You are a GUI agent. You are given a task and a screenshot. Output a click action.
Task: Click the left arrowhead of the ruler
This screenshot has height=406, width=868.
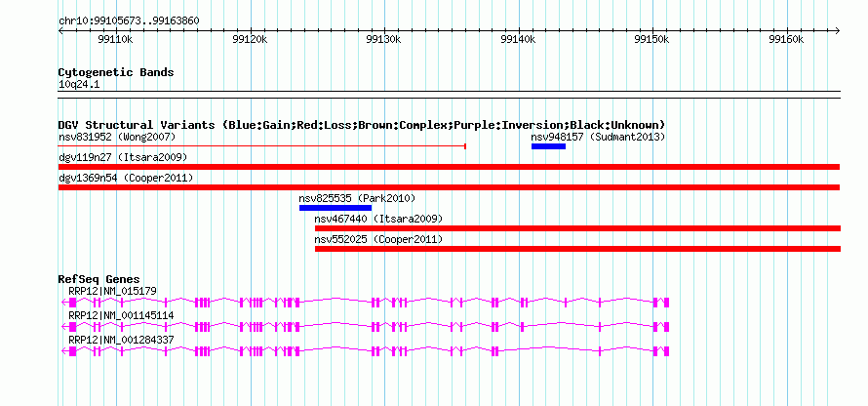[60, 30]
